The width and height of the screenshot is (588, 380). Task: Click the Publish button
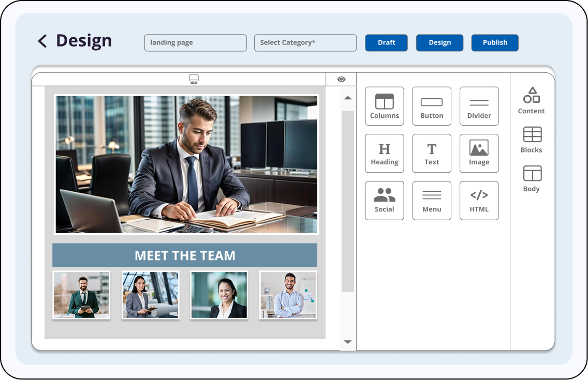(x=494, y=43)
